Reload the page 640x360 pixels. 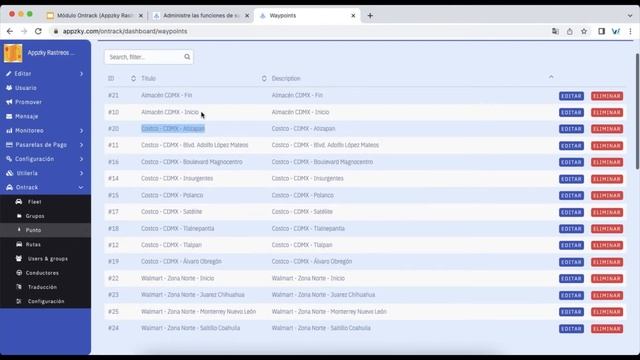(x=38, y=31)
